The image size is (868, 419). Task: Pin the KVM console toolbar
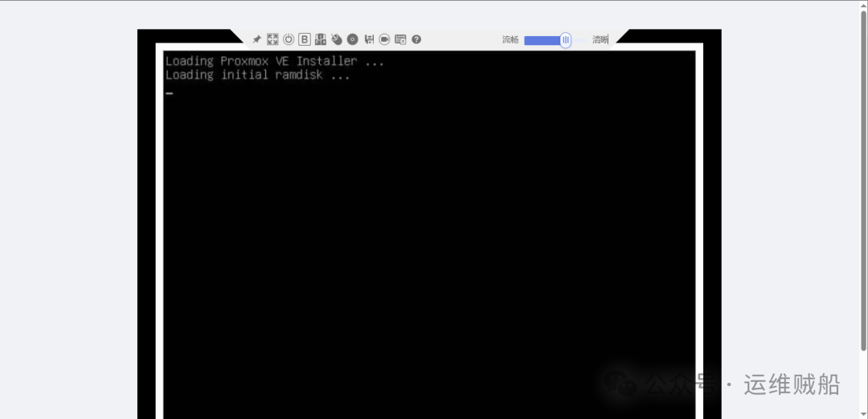256,39
